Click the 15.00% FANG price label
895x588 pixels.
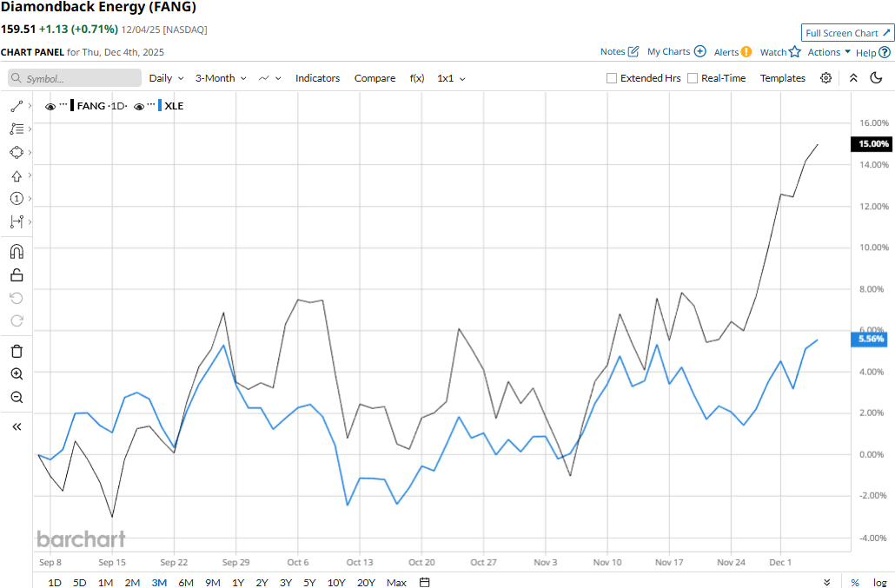coord(871,143)
